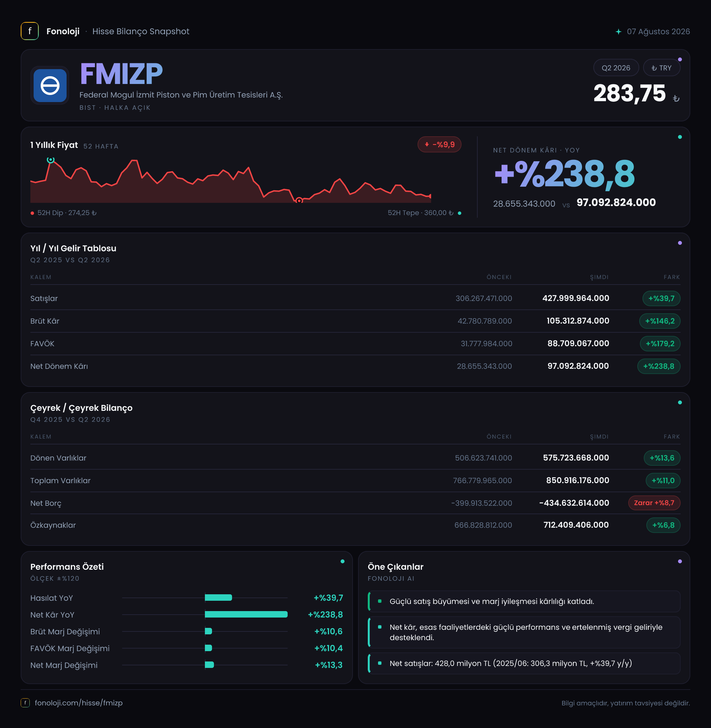The height and width of the screenshot is (728, 711).
Task: Click the highlight about ertelenmiş vergi geliriyle
Action: [x=524, y=632]
